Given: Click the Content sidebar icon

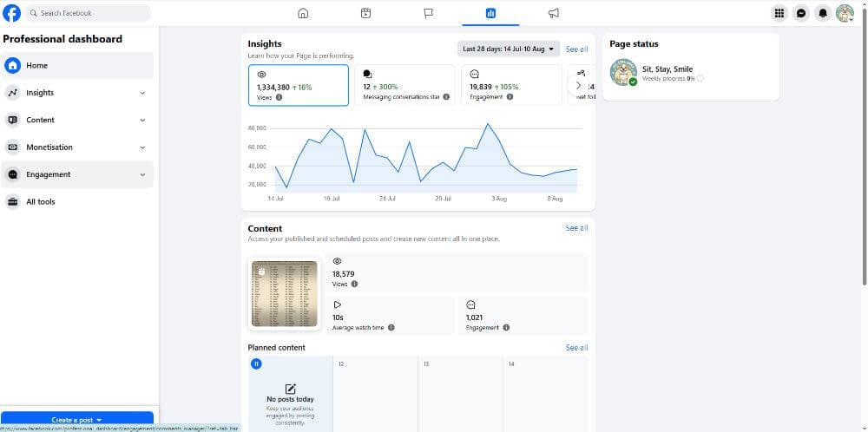Looking at the screenshot, I should click(x=13, y=120).
